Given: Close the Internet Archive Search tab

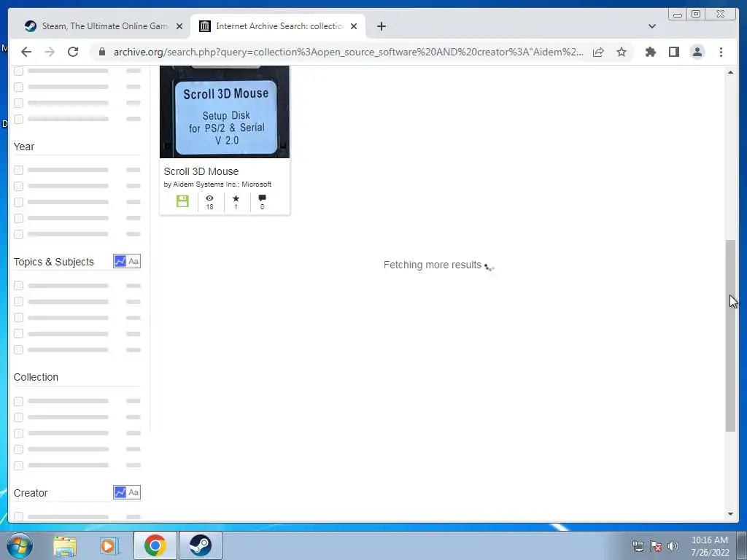Looking at the screenshot, I should (354, 26).
